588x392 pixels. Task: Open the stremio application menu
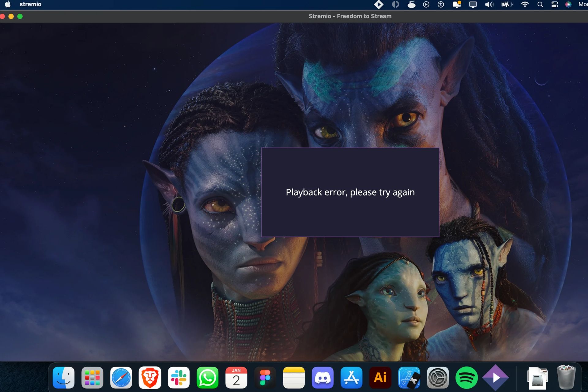[30, 4]
